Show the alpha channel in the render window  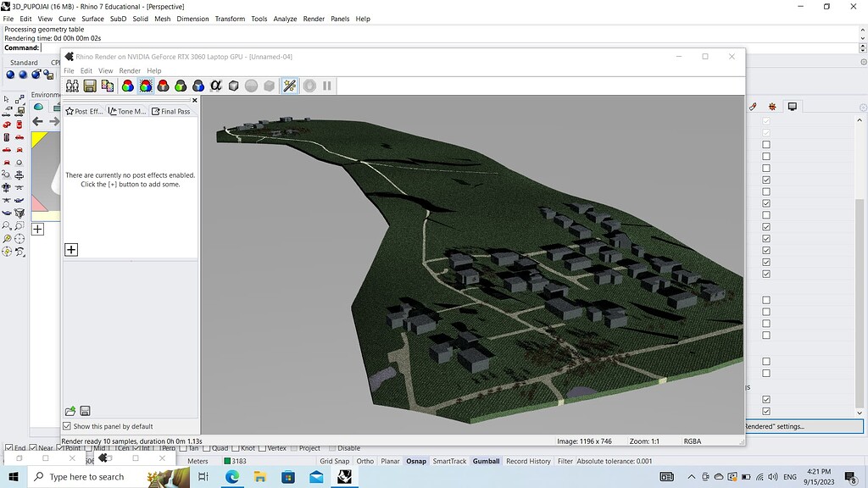(215, 85)
